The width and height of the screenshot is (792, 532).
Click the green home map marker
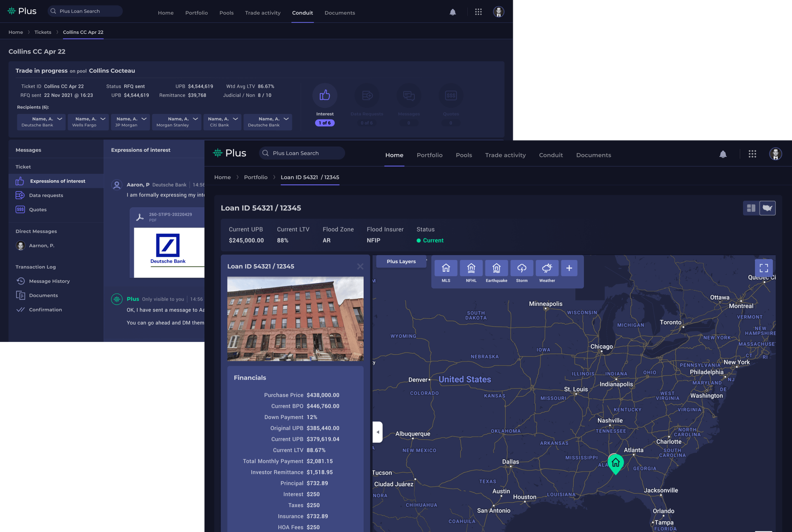615,463
